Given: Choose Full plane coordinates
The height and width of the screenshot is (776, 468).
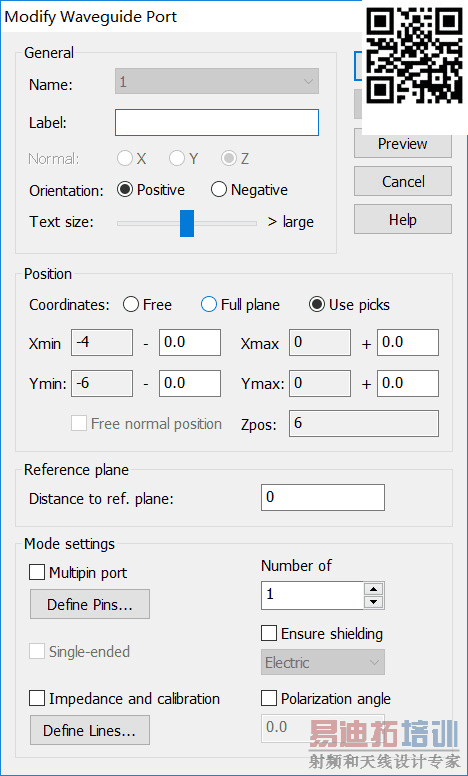Looking at the screenshot, I should pyautogui.click(x=209, y=304).
